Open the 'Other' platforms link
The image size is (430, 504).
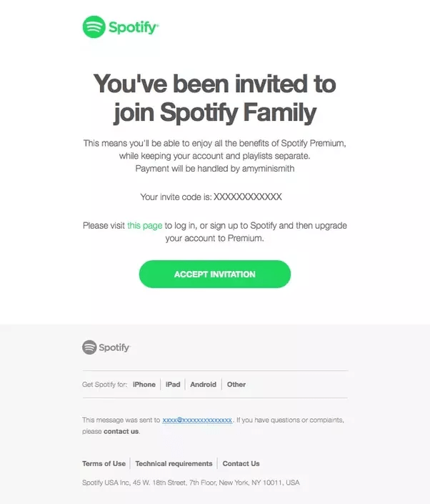coord(236,385)
